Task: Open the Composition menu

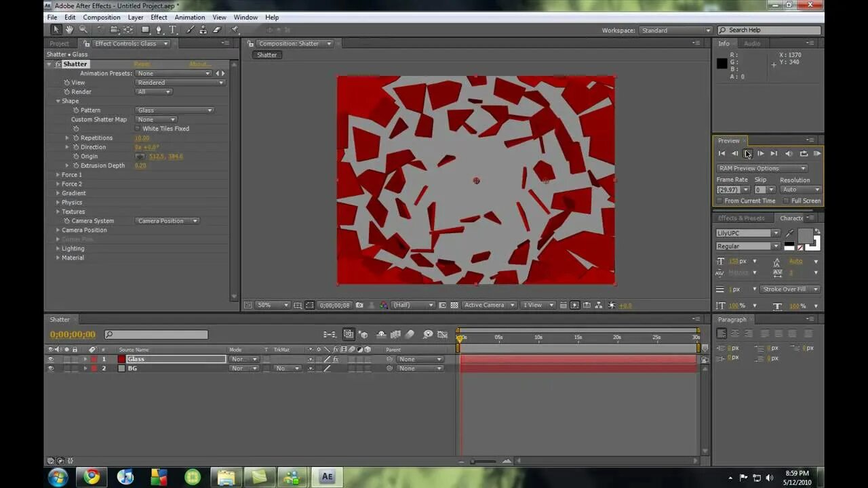Action: 101,17
